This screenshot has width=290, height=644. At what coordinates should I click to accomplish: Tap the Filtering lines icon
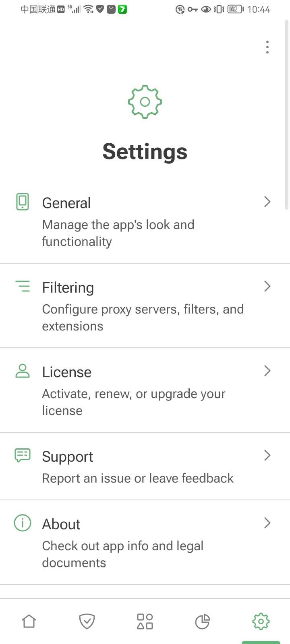pos(23,286)
